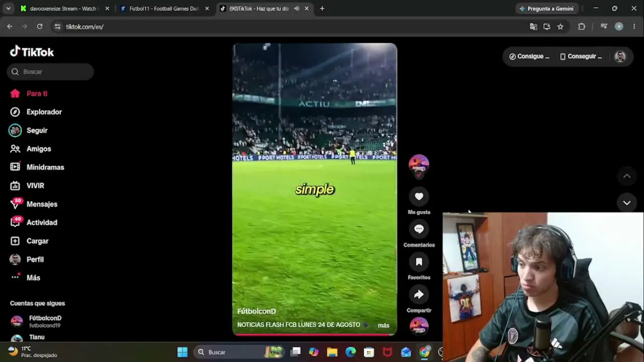The height and width of the screenshot is (362, 644).
Task: Open video creator's avatar above like button
Action: tap(419, 164)
